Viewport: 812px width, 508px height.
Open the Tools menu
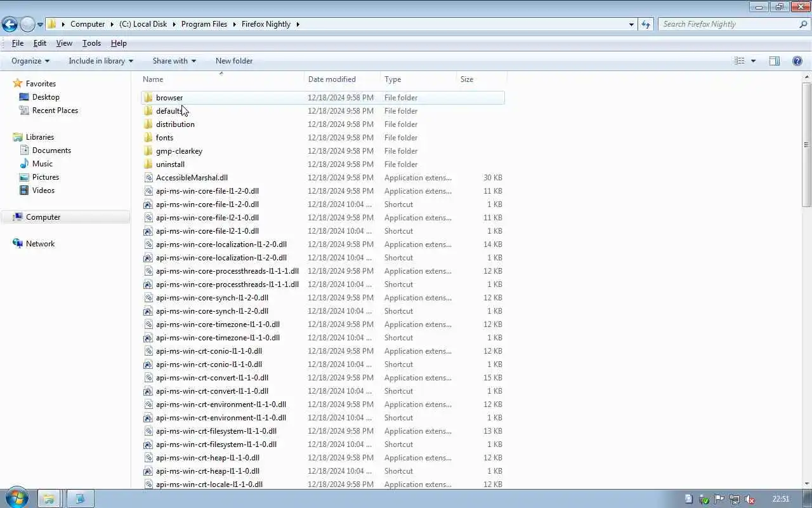click(x=91, y=43)
